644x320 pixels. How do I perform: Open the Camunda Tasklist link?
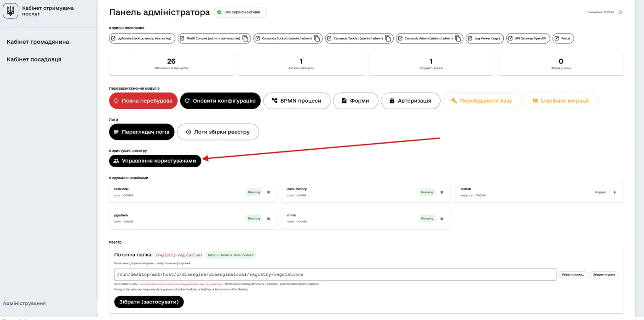tap(355, 39)
